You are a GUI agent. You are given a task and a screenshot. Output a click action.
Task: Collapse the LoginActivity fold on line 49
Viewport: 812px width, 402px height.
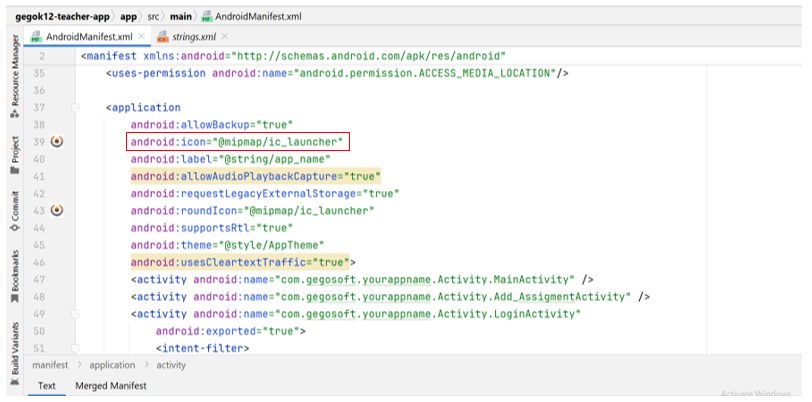point(75,313)
